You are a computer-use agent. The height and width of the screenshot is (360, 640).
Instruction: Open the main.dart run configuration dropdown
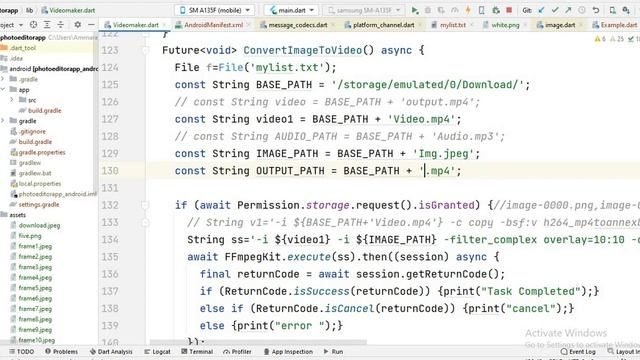(x=291, y=10)
